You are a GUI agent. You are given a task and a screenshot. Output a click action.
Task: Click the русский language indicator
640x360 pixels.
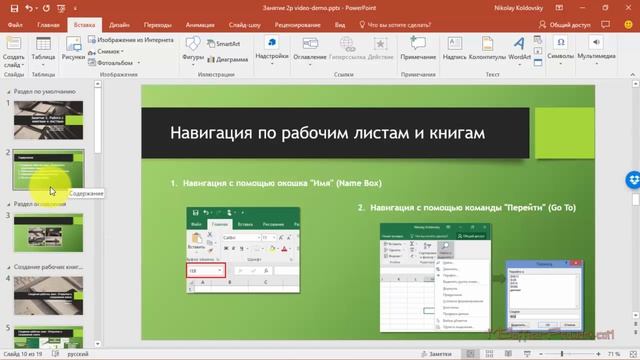click(78, 354)
